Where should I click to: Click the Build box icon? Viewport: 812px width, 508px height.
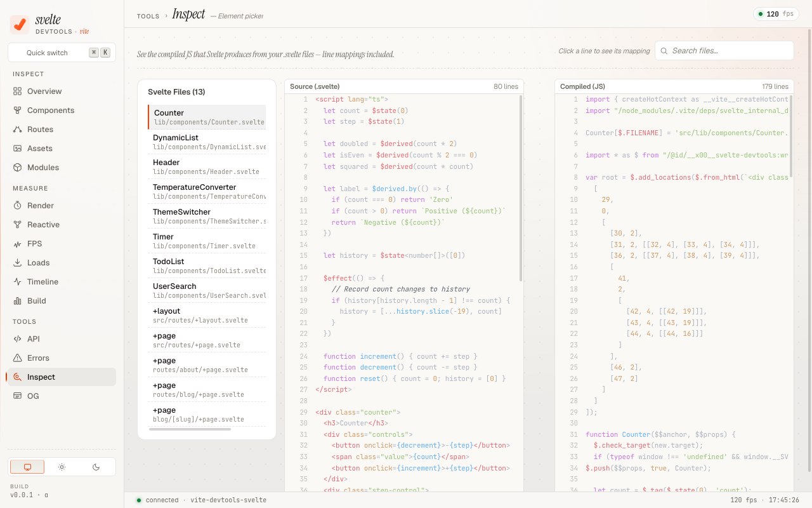point(18,301)
